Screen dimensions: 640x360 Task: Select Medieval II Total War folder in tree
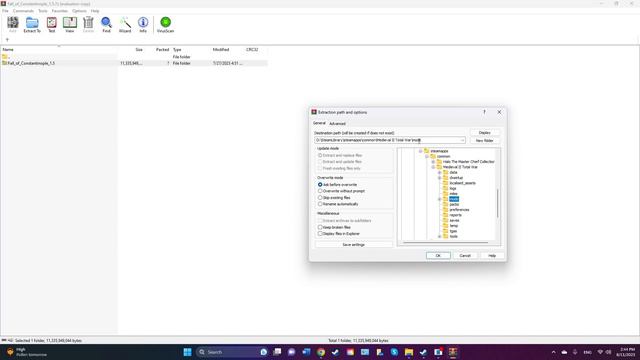click(460, 167)
